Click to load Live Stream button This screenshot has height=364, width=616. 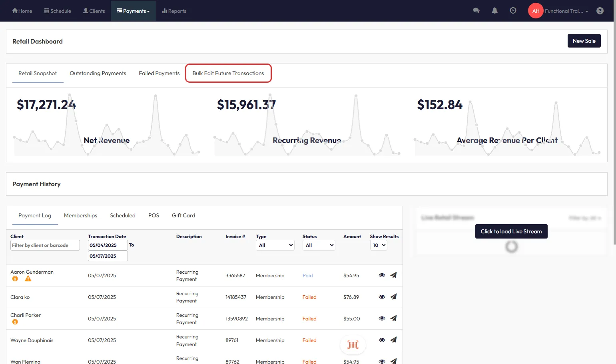[511, 231]
